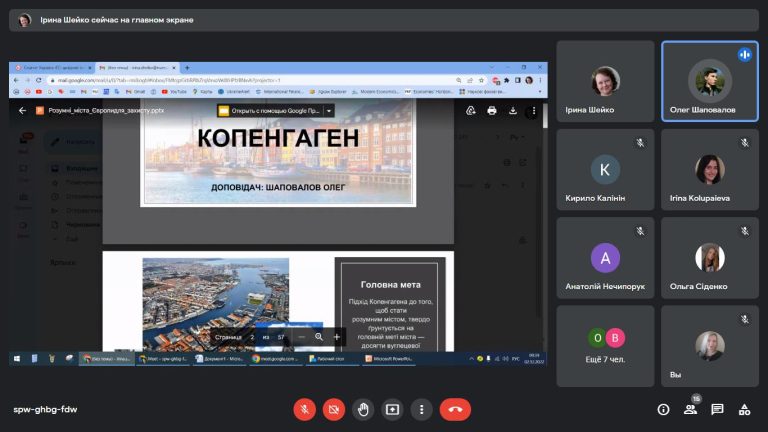Expand the system tray hidden icons chevron
768x432 pixels.
click(471, 359)
